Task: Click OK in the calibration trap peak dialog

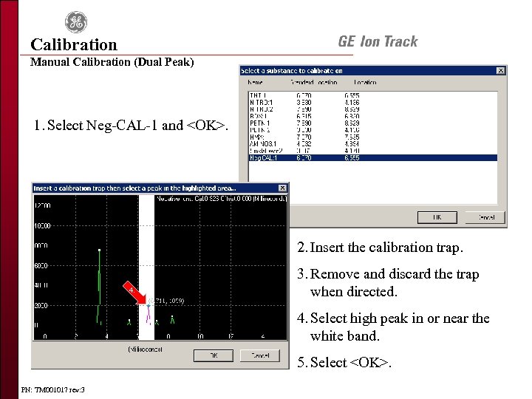Action: click(214, 355)
